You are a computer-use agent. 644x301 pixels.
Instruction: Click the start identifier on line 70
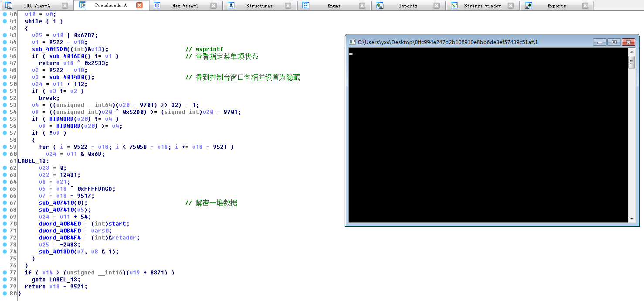tap(117, 223)
